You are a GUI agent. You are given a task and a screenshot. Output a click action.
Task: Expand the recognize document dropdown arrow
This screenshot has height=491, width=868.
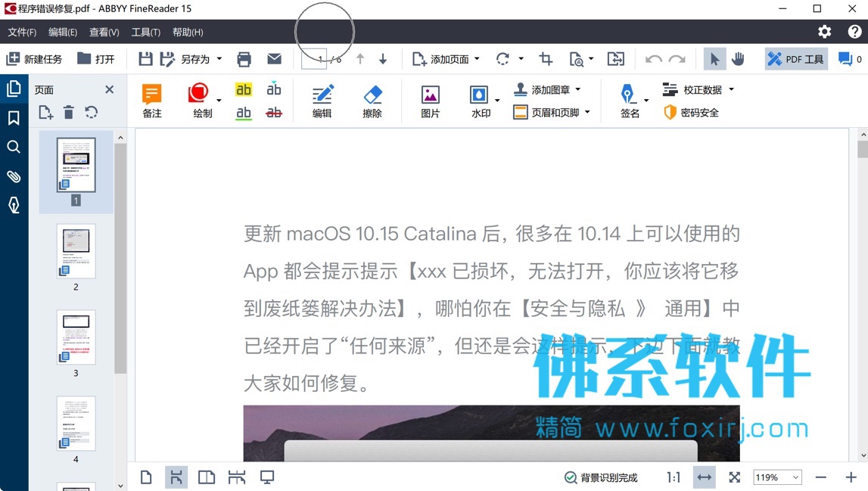tap(591, 59)
